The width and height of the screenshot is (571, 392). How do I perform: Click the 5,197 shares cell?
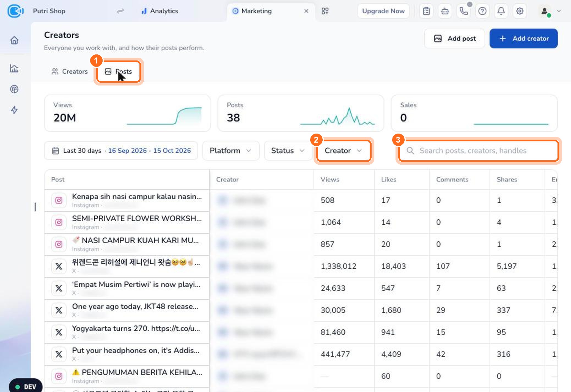point(507,266)
